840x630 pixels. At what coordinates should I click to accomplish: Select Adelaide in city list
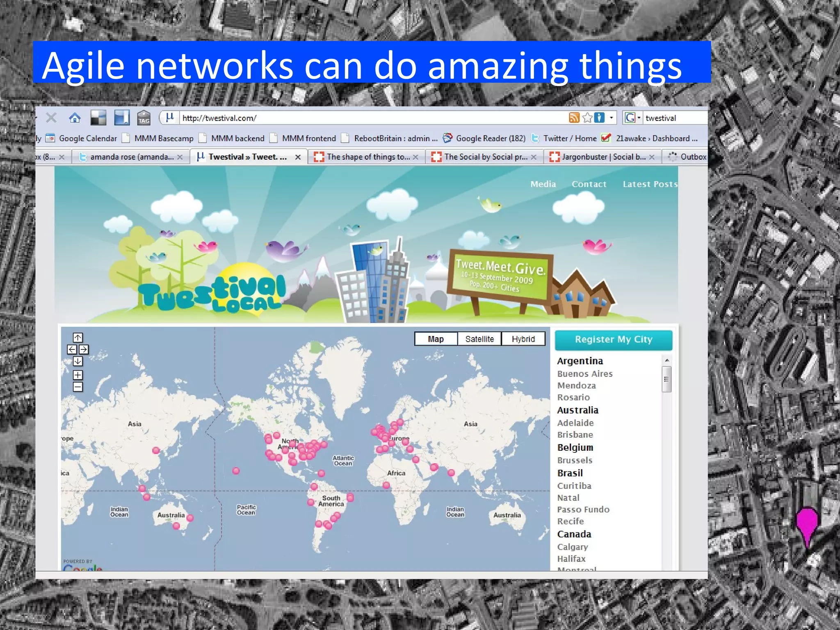point(575,423)
